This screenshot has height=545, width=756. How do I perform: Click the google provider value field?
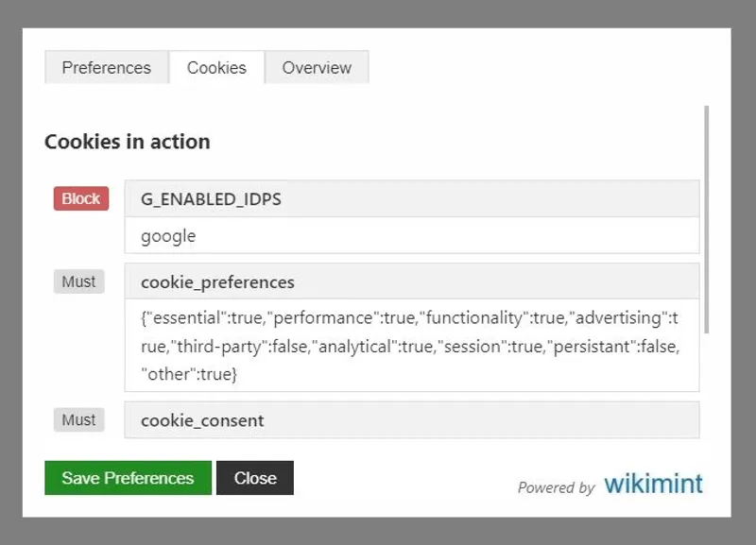click(411, 235)
